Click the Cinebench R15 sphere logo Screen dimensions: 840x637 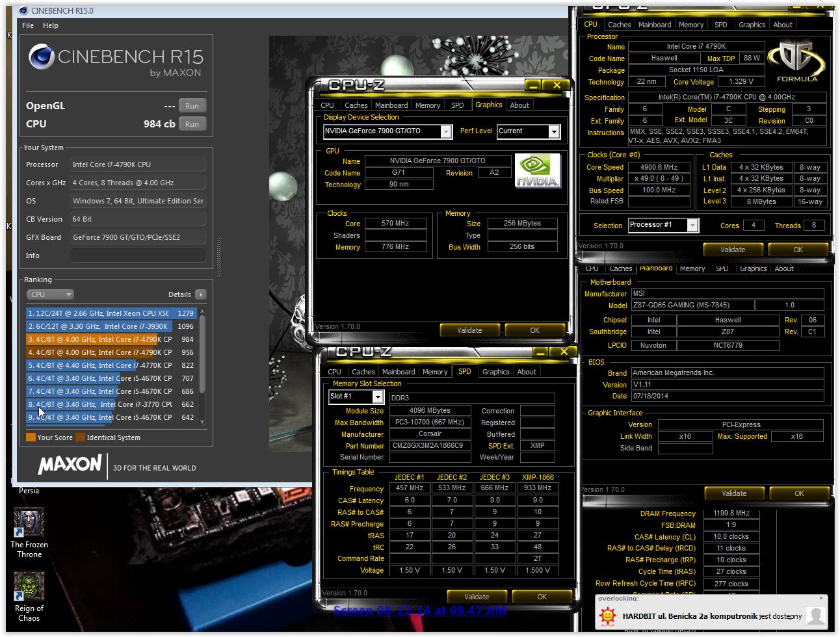click(41, 57)
